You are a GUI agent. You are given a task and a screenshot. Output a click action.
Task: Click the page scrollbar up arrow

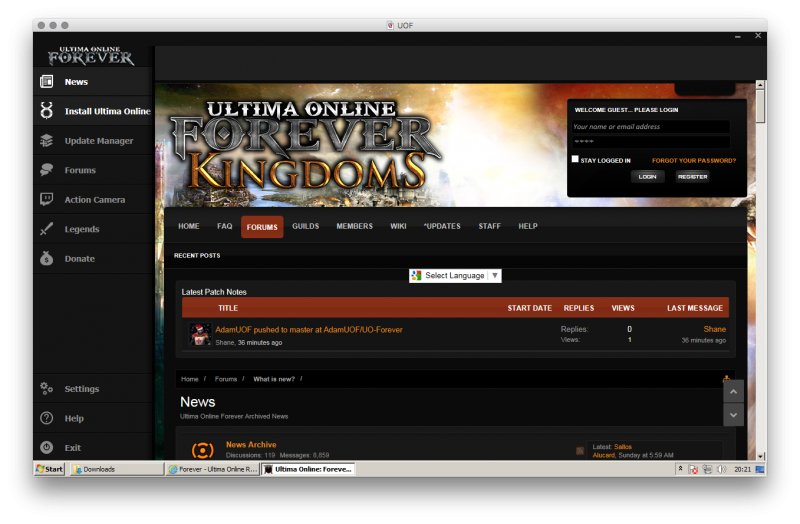[760, 85]
